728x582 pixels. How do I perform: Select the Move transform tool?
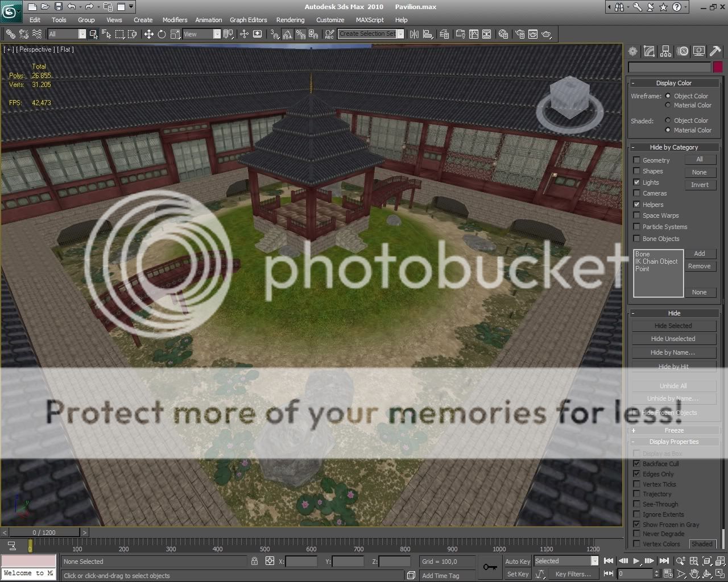(x=149, y=34)
